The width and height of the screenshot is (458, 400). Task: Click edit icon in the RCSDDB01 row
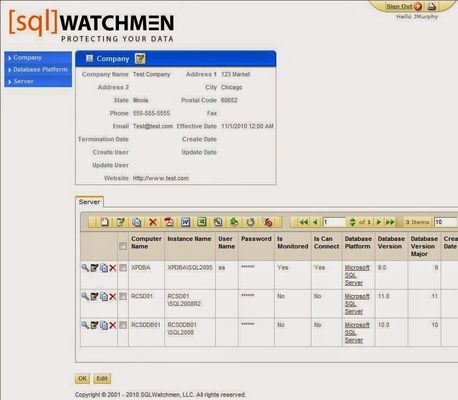94,325
